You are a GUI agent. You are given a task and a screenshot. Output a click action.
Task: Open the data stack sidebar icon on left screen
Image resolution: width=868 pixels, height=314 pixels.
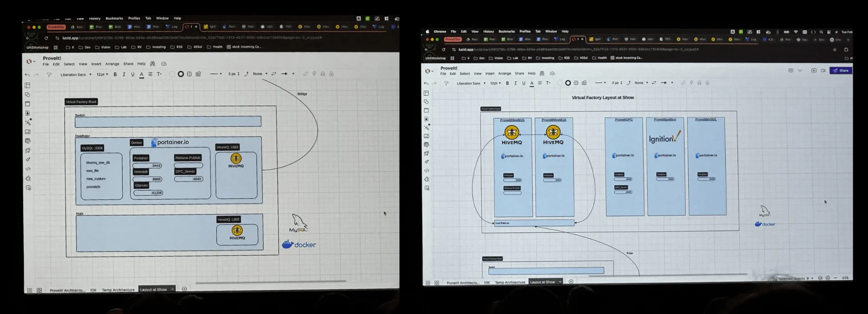28,141
